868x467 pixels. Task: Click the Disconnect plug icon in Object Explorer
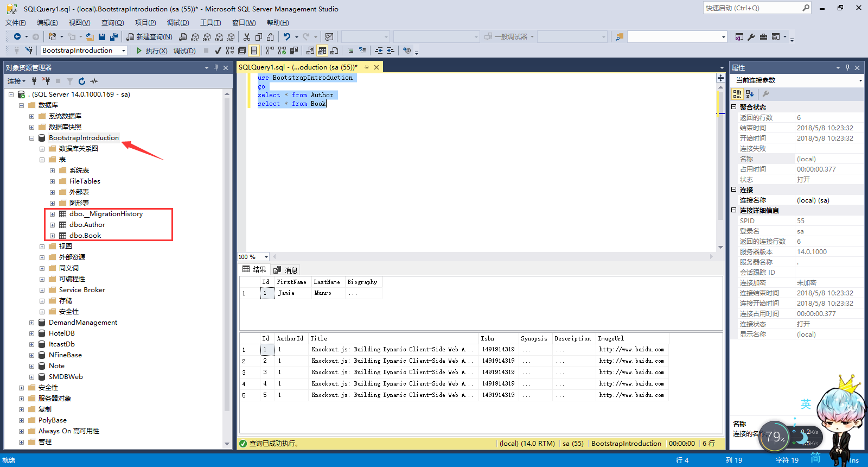coord(46,81)
